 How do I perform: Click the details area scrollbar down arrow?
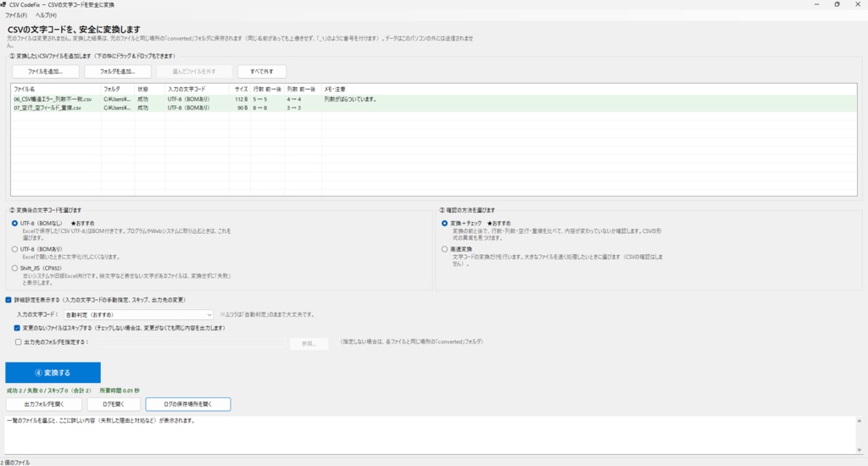pos(860,450)
